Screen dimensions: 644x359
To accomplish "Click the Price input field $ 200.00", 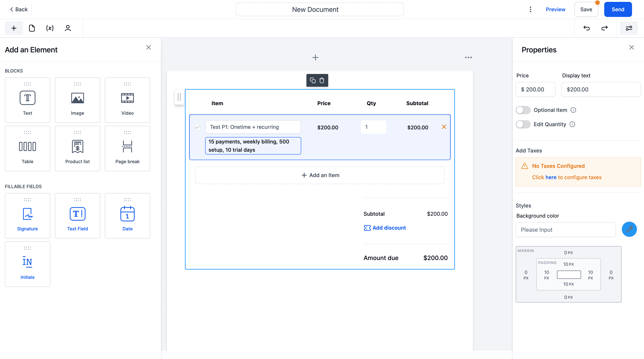I will (x=535, y=89).
